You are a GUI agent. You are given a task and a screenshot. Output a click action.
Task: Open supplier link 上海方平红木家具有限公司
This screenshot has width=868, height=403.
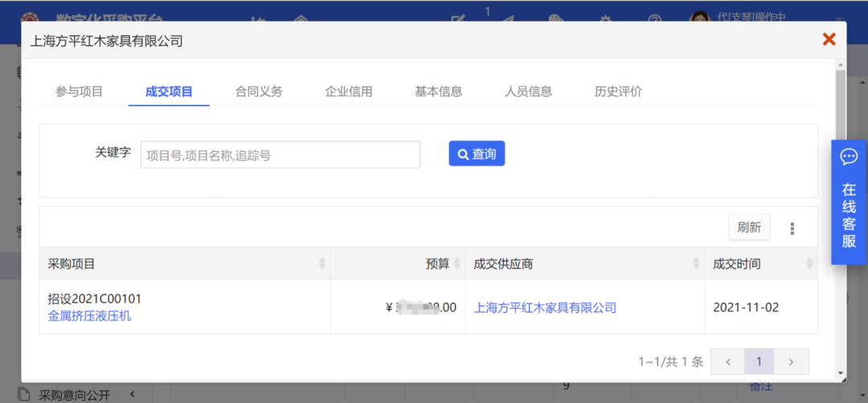545,307
